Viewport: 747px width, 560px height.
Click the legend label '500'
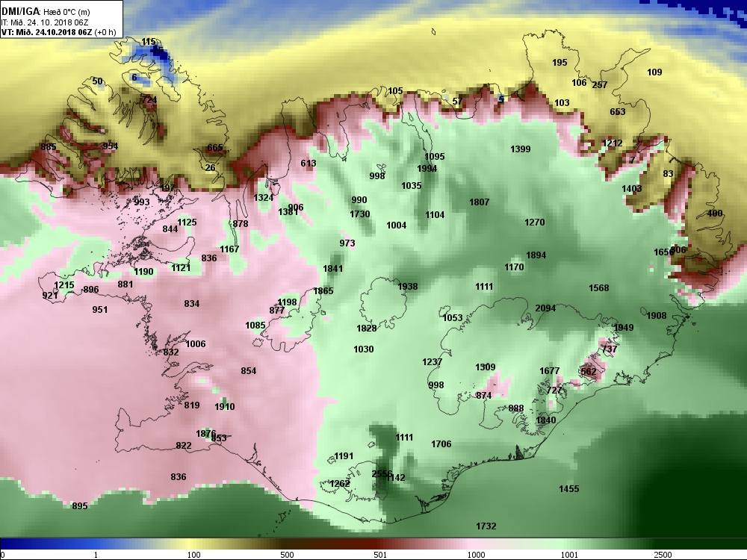point(288,555)
